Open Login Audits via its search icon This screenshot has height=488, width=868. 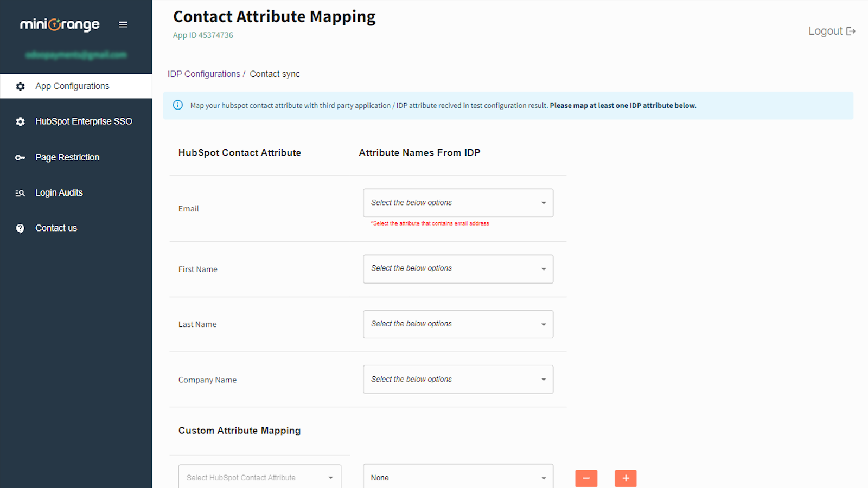(x=20, y=192)
